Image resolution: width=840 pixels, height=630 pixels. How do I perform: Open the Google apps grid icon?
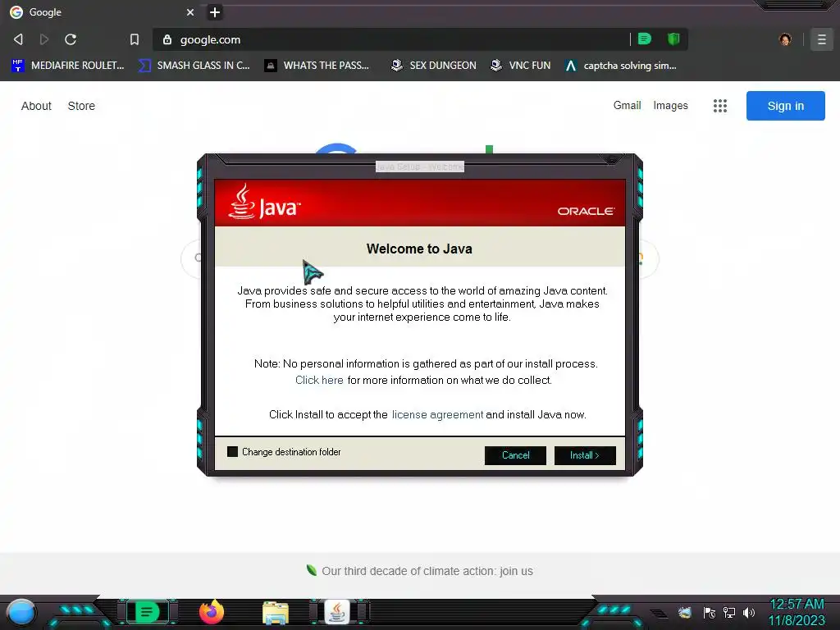(720, 106)
